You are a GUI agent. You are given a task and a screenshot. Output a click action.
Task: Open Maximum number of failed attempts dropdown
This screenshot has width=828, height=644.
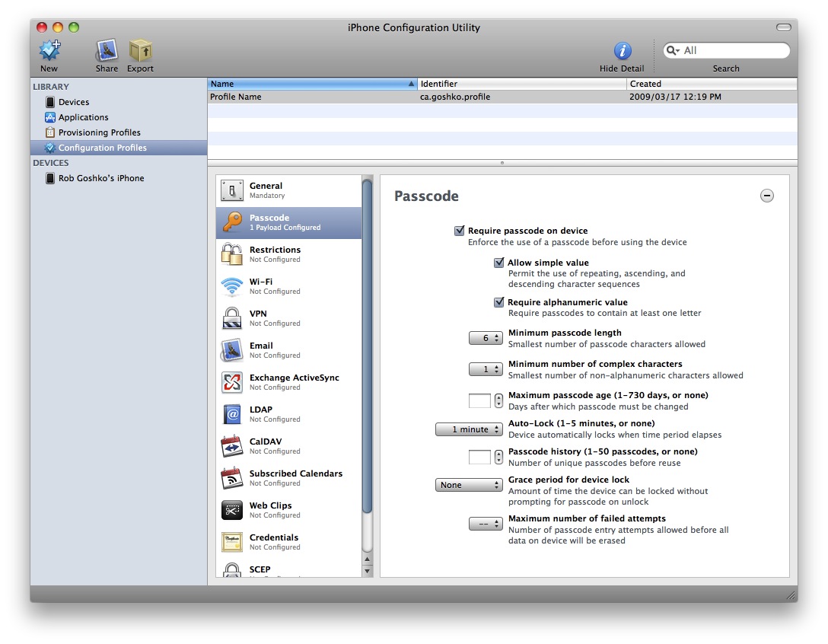point(486,524)
